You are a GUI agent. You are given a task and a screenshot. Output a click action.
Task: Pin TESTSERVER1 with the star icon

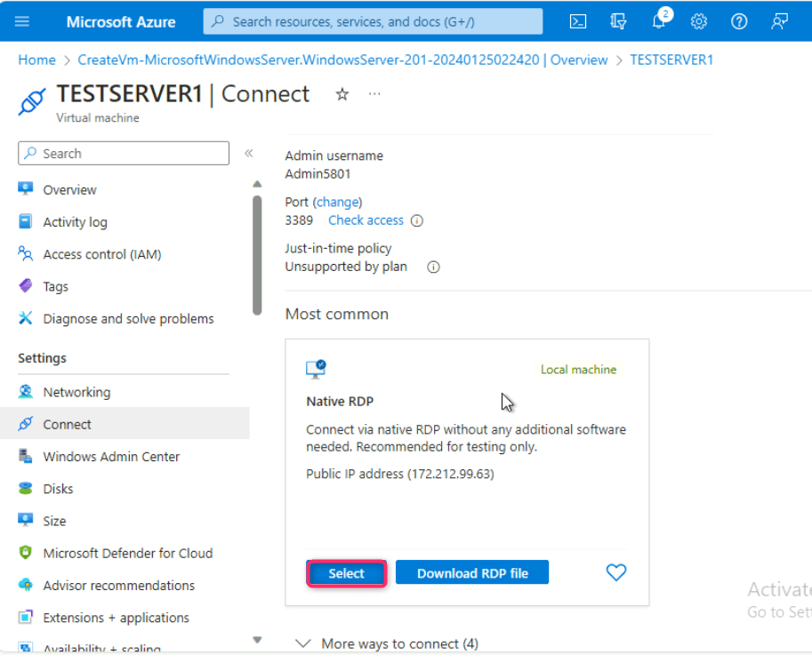tap(342, 94)
